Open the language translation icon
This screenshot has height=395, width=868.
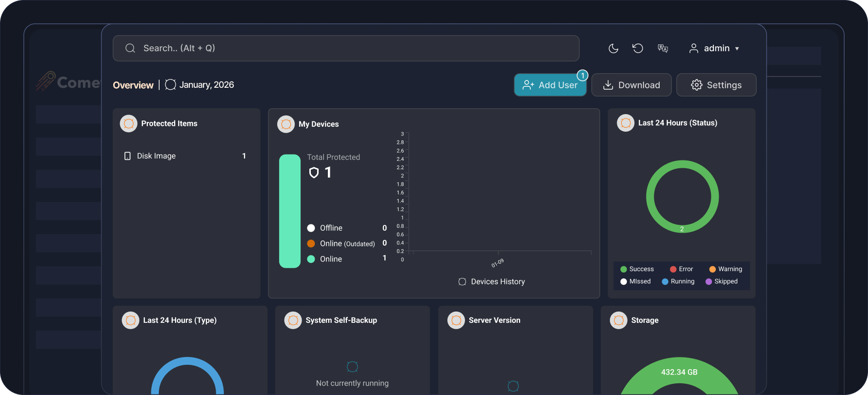(663, 48)
